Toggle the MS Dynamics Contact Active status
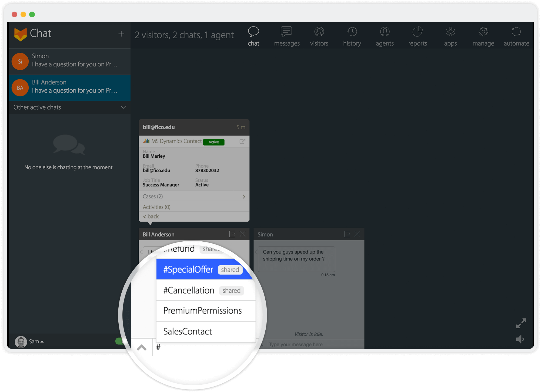Screen dimensions: 541x392 [214, 142]
